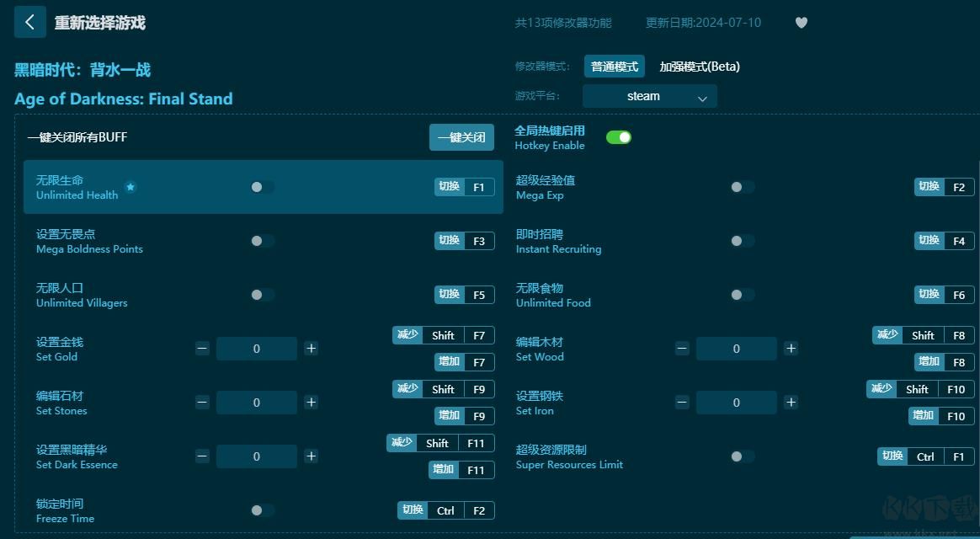Toggle the Hotkey Enable switch
Screen dimensions: 980x539
619,136
